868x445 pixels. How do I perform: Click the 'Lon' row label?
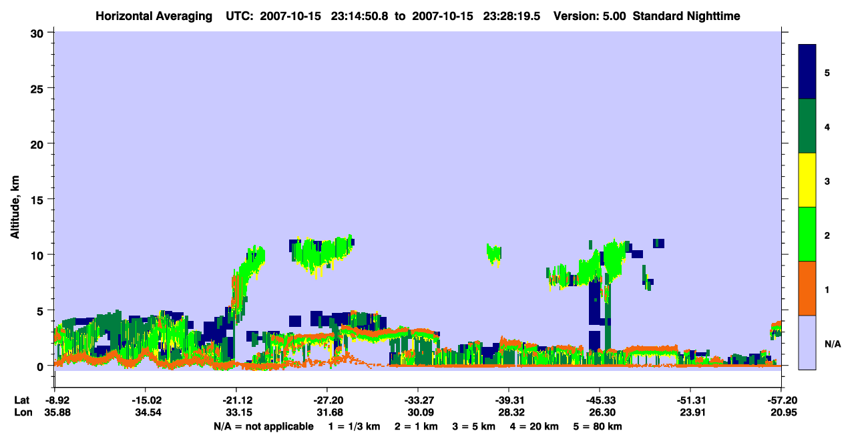coord(22,412)
